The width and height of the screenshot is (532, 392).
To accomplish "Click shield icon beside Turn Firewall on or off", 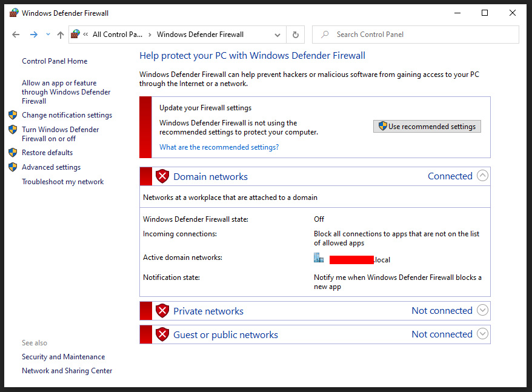I will point(13,130).
